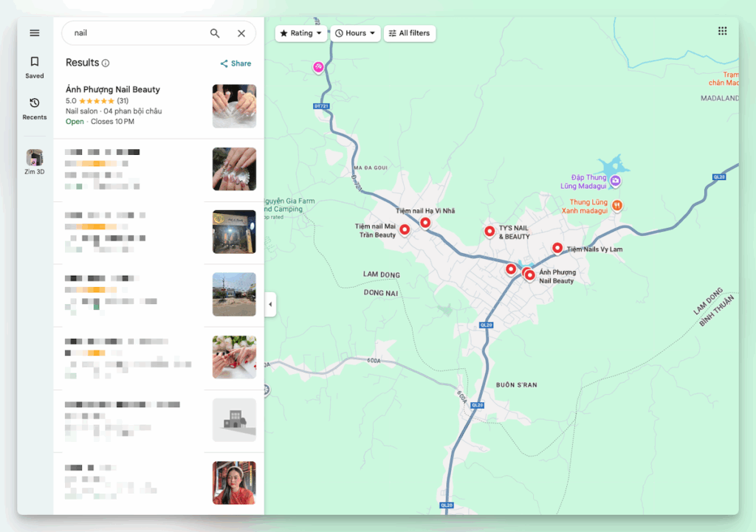This screenshot has height=532, width=756.
Task: Open the Zim 3D recent item
Action: point(34,162)
